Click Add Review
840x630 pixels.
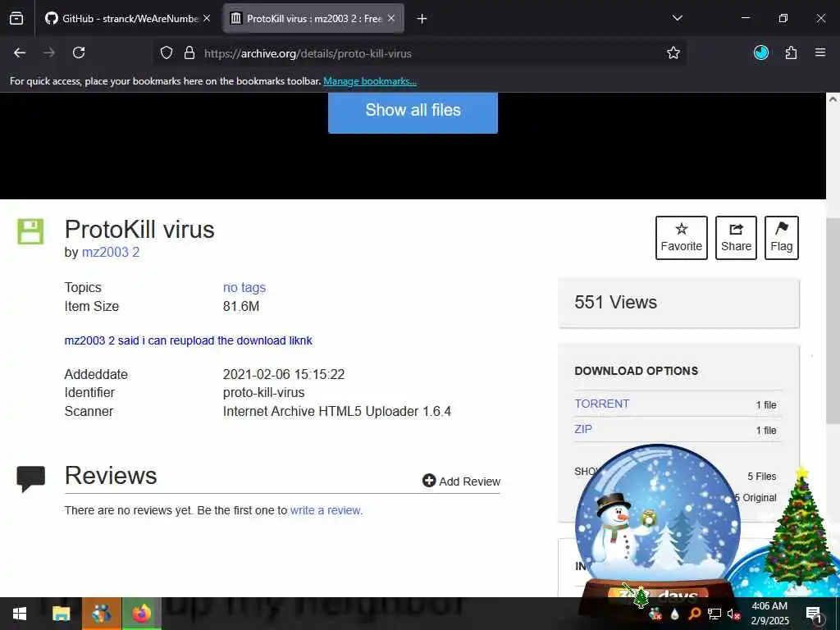(x=461, y=481)
